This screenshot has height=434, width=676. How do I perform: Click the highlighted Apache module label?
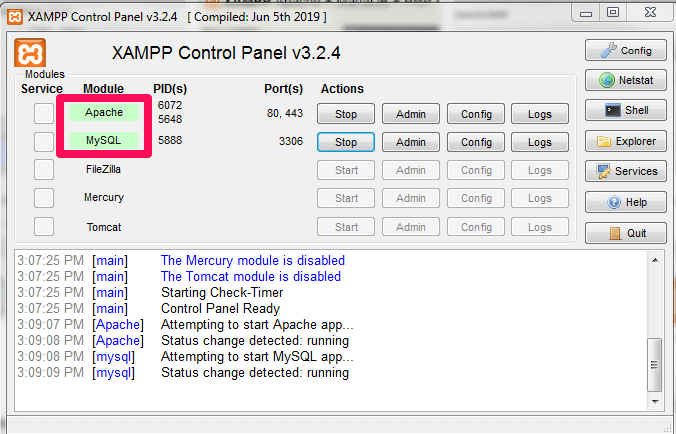coord(104,112)
